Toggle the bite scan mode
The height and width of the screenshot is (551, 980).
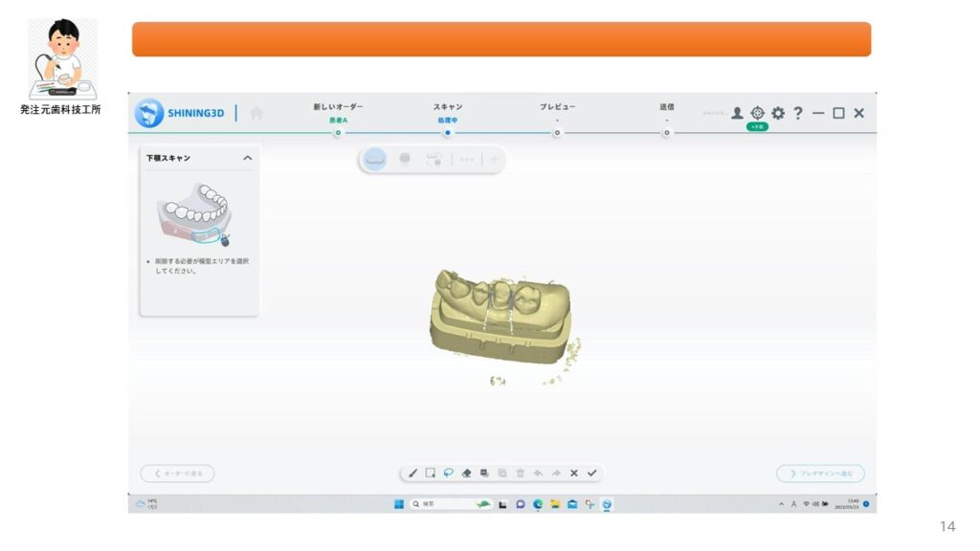434,160
